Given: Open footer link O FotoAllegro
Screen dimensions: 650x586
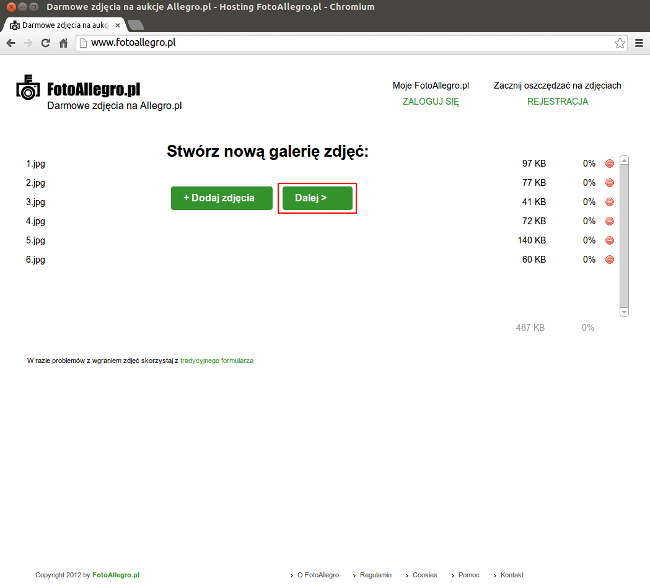Looking at the screenshot, I should [x=318, y=575].
